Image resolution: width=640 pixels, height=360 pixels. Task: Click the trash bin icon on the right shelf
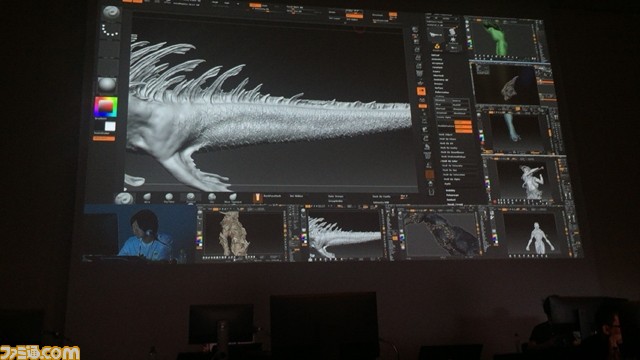[x=431, y=192]
